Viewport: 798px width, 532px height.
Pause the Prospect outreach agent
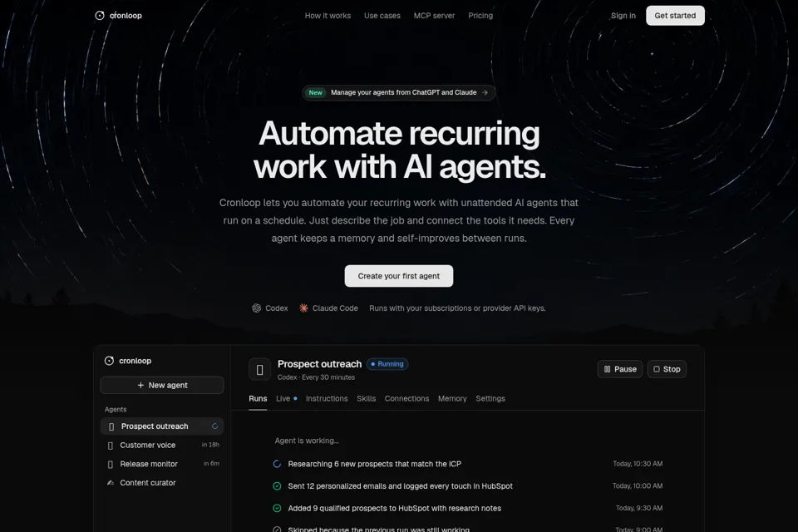[620, 369]
